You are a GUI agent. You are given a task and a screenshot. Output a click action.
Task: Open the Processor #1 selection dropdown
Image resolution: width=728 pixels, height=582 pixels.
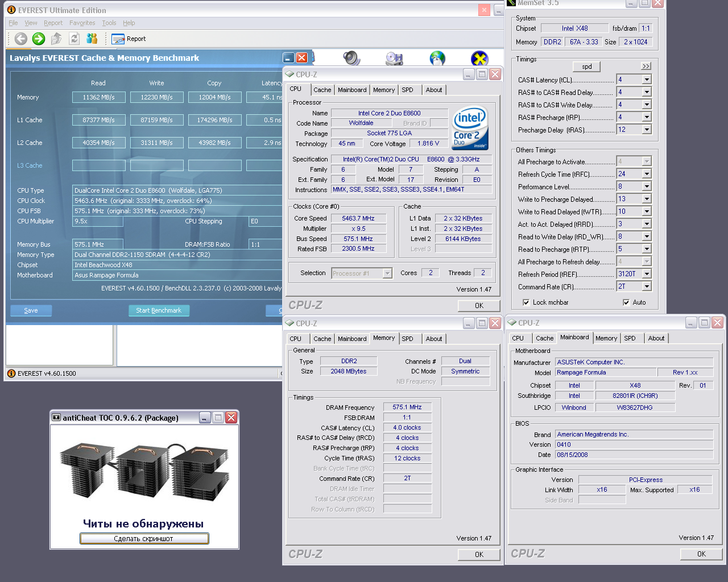pos(387,273)
